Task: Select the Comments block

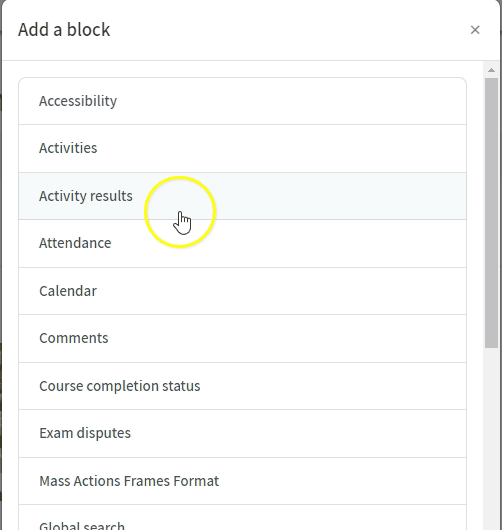Action: (242, 338)
